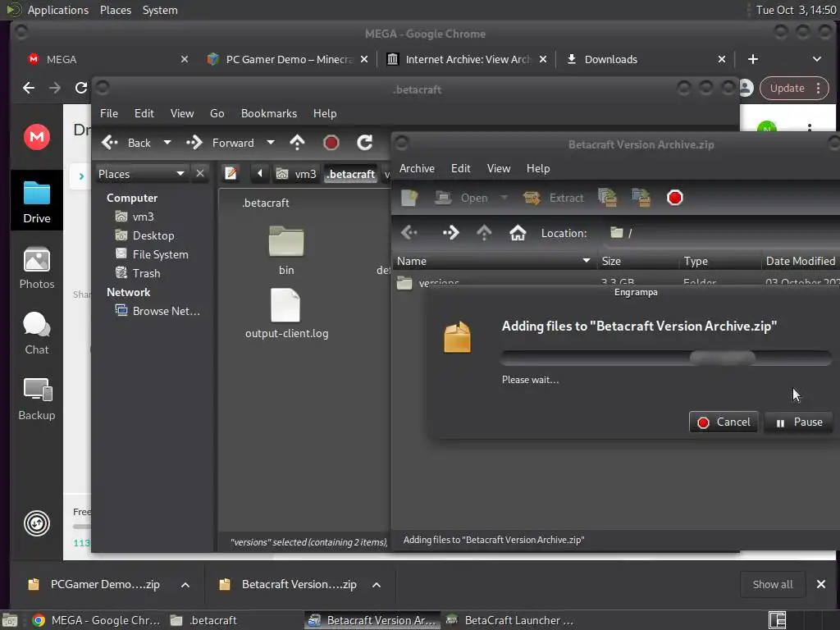The width and height of the screenshot is (840, 630).
Task: Open File menu in file manager
Action: click(x=109, y=113)
